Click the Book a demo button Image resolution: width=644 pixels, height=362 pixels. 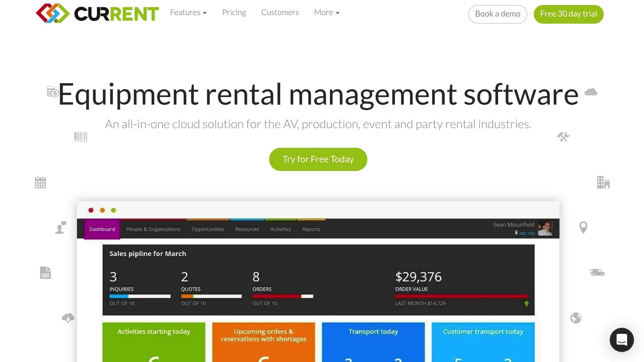(x=497, y=14)
